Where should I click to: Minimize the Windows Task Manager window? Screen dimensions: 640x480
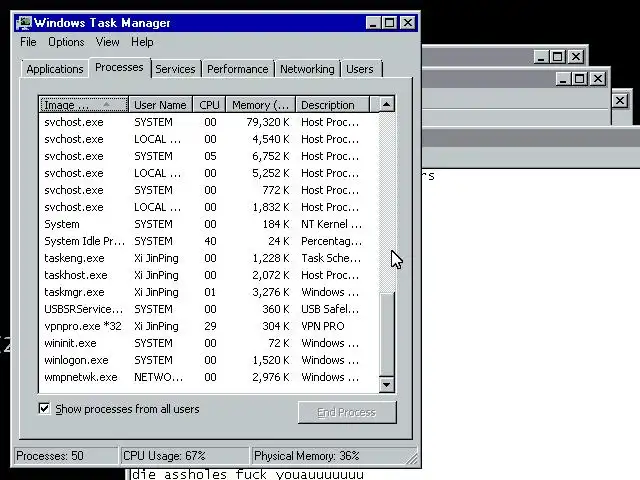coord(373,22)
